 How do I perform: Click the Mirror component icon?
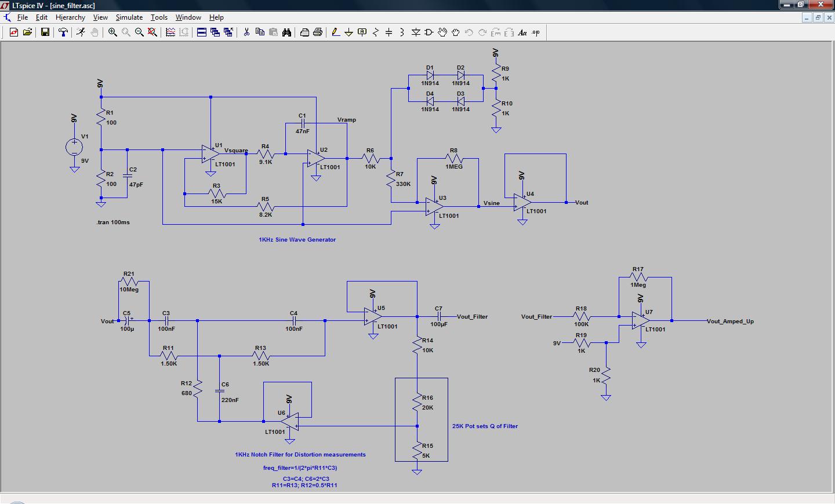(x=509, y=32)
